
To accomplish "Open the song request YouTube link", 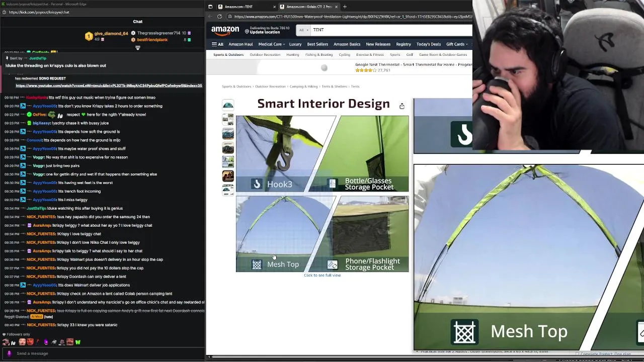I will coord(109,85).
